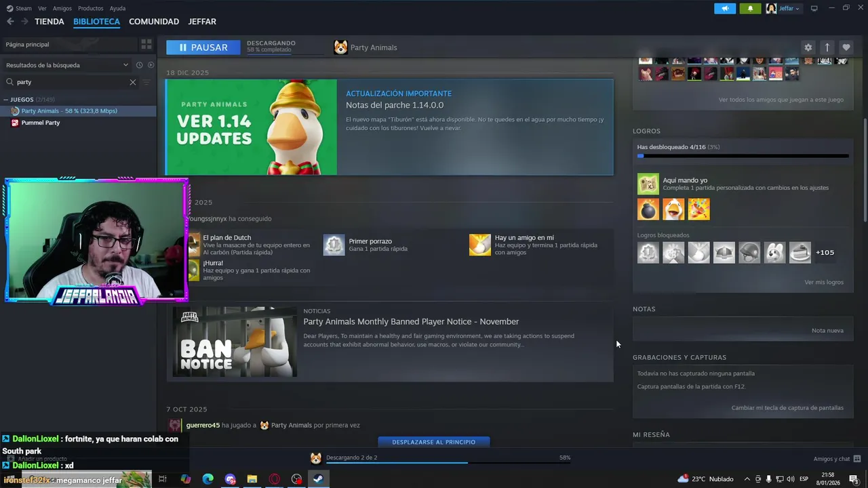Open advanced filter options next to search
Image resolution: width=868 pixels, height=488 pixels.
(x=146, y=82)
